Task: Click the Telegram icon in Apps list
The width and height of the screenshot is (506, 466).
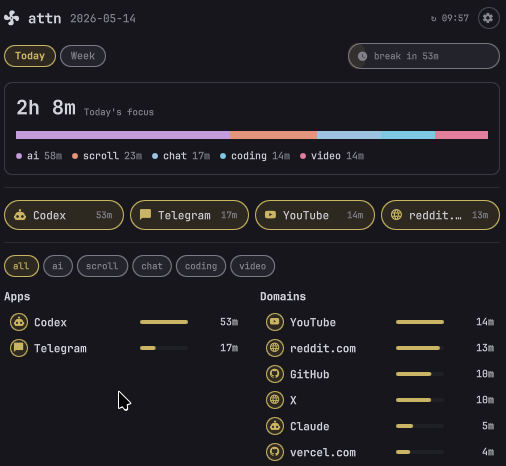Action: click(x=19, y=348)
